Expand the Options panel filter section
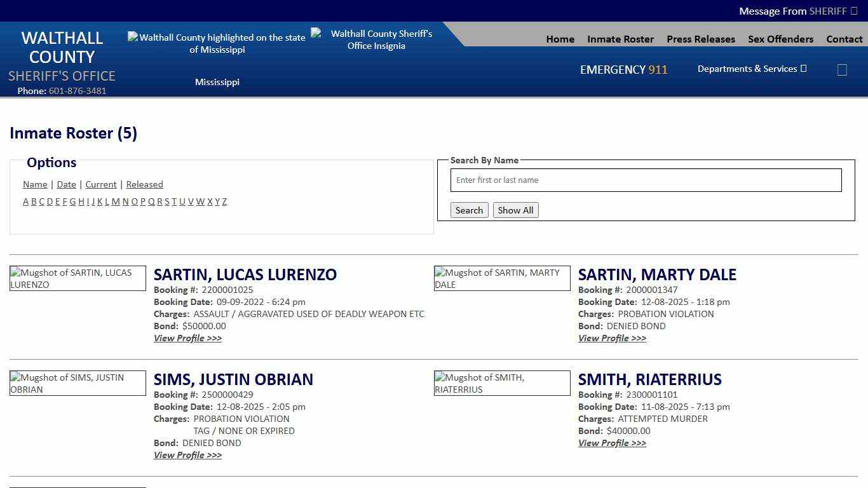Image resolution: width=868 pixels, height=488 pixels. tap(51, 163)
